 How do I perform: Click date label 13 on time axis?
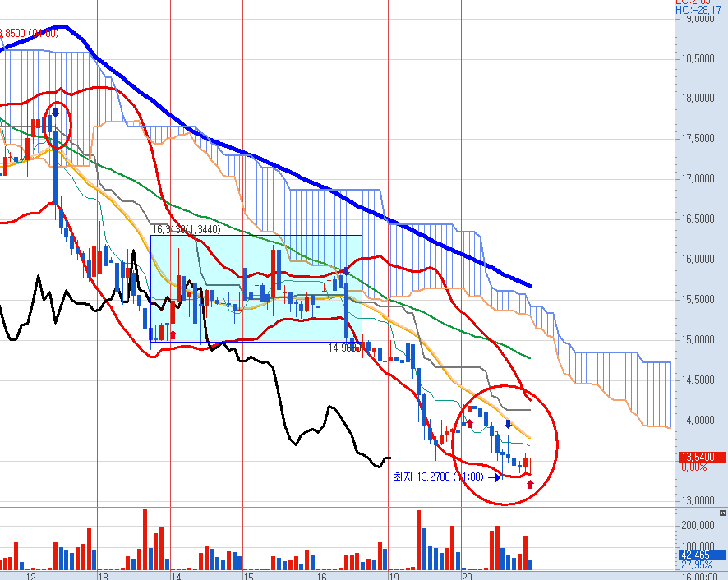click(103, 576)
